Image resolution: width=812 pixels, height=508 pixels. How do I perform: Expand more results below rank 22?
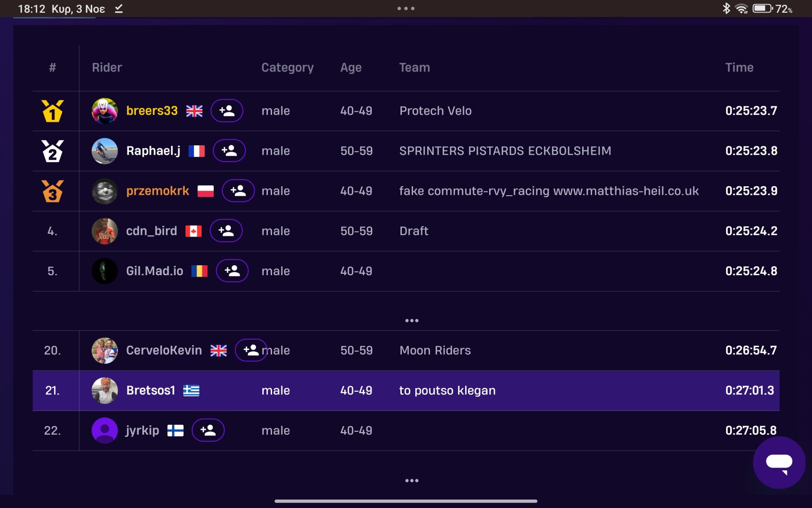point(412,481)
